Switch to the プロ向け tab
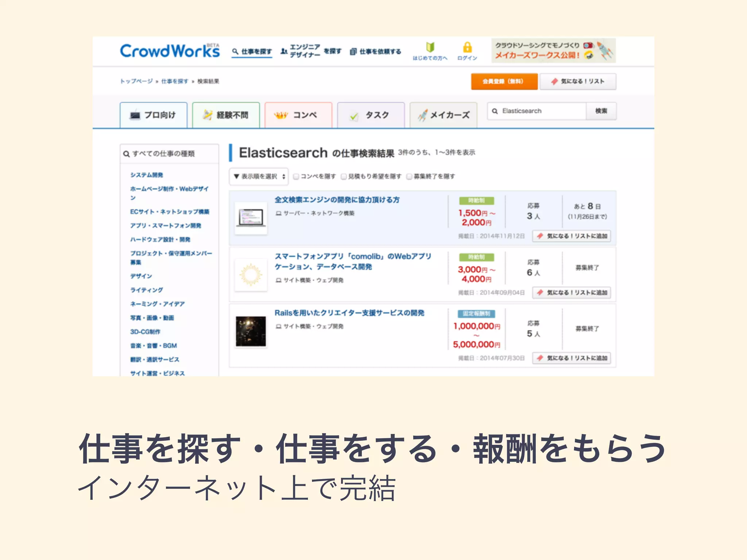The image size is (747, 560). coord(154,115)
